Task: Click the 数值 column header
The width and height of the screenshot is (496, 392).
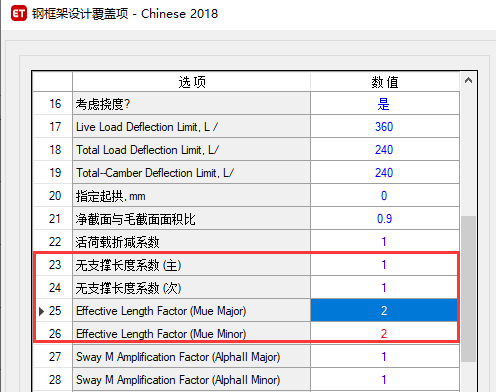Action: (385, 82)
